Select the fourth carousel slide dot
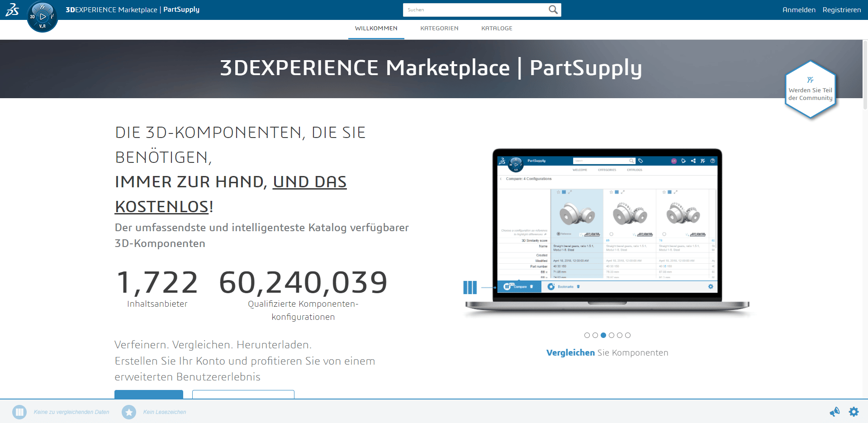The width and height of the screenshot is (868, 423). pyautogui.click(x=612, y=335)
